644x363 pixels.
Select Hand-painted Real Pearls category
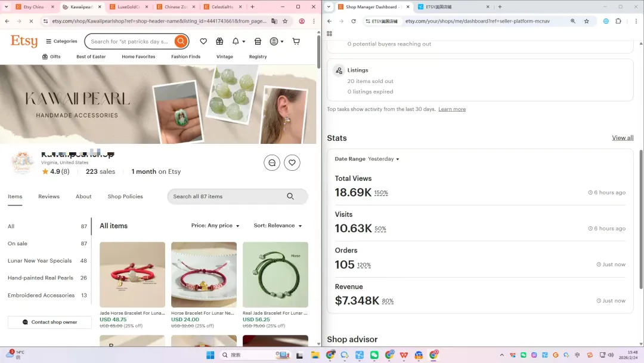coord(47,278)
